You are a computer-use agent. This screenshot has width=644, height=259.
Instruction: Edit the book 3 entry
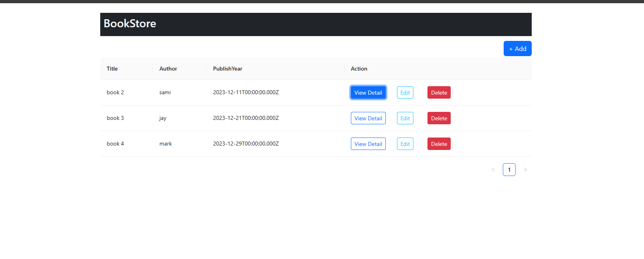(x=405, y=118)
